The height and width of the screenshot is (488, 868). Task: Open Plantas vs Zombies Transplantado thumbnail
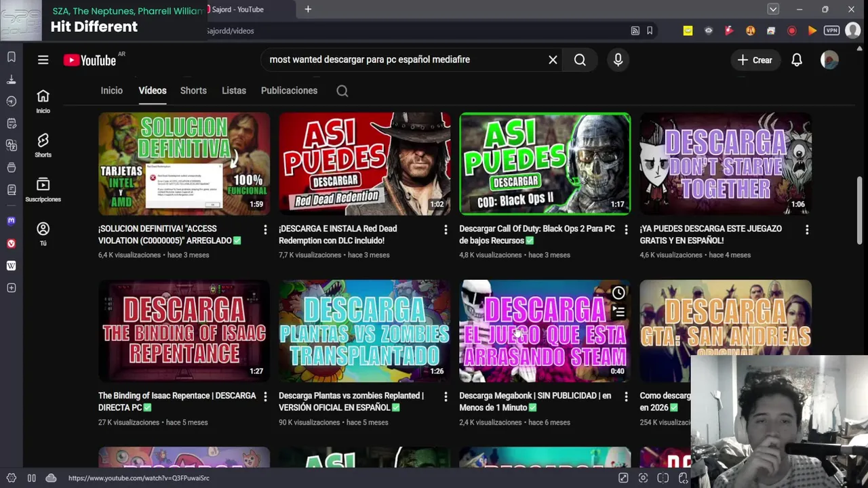click(x=364, y=331)
